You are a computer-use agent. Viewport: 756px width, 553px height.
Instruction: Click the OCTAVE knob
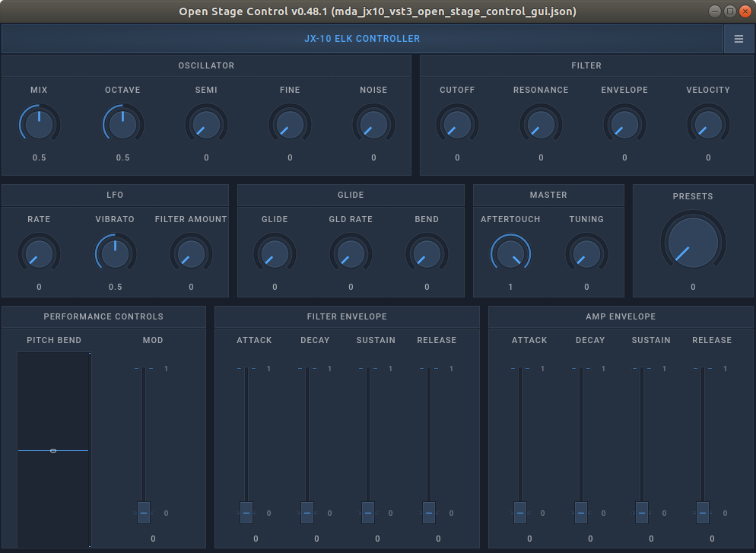coord(122,124)
